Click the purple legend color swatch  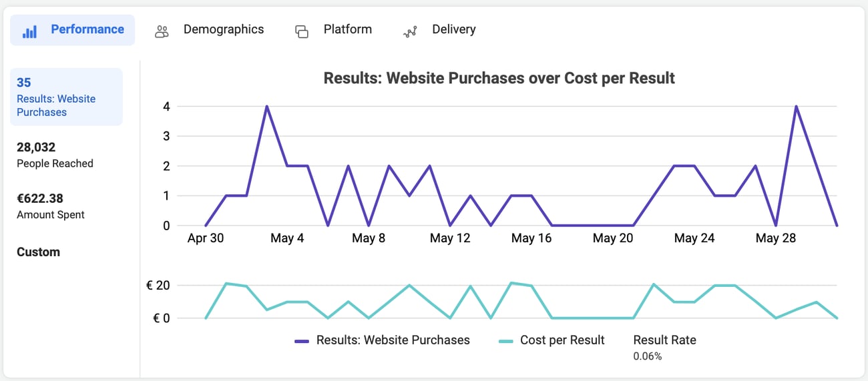coord(302,341)
